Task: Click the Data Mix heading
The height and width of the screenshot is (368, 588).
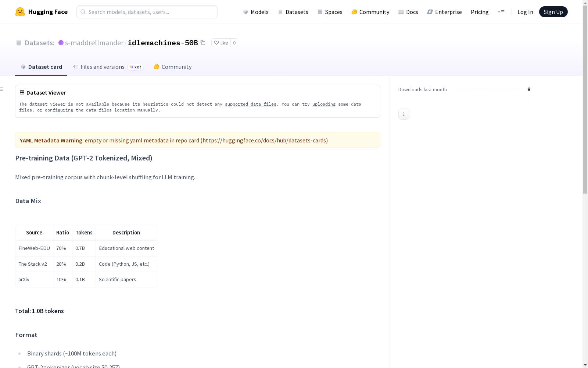Action: (28, 201)
